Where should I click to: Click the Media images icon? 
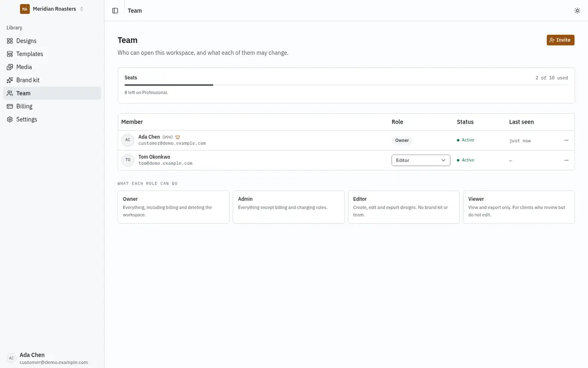(10, 67)
